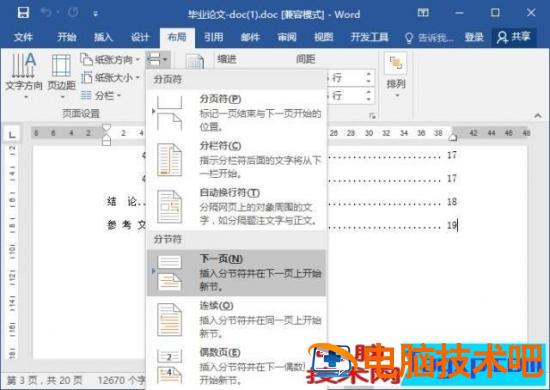Click the 连续 section break icon

pos(169,320)
